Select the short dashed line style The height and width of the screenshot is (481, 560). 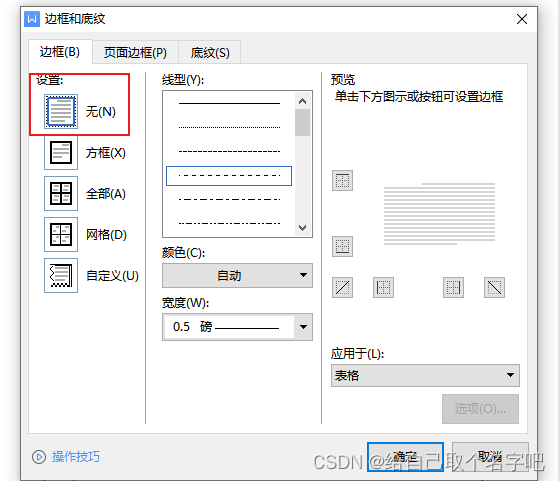pyautogui.click(x=229, y=151)
